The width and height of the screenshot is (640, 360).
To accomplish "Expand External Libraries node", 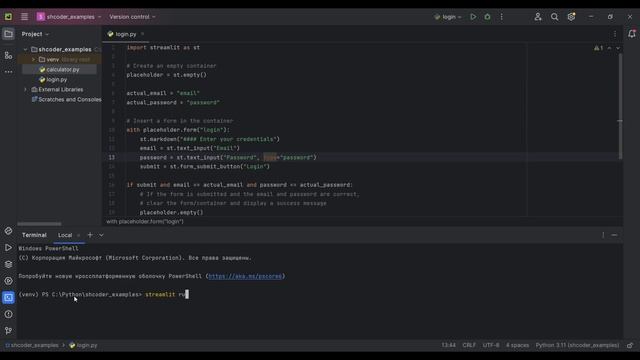I will [x=25, y=89].
